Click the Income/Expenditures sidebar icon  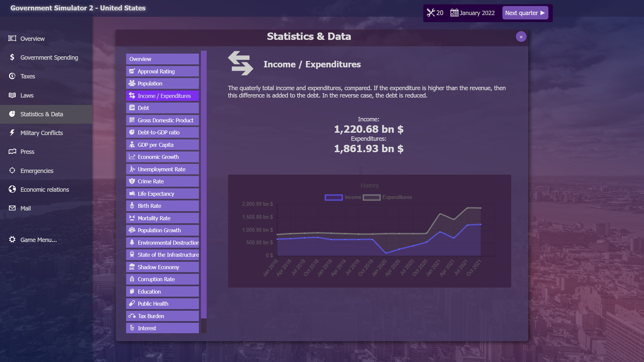[131, 96]
